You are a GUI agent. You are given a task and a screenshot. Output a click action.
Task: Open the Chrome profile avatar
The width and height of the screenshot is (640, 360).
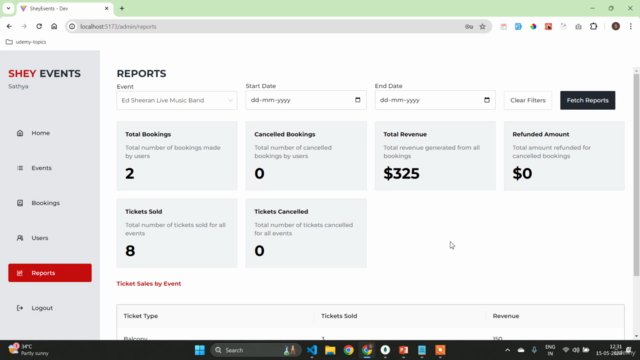(616, 27)
